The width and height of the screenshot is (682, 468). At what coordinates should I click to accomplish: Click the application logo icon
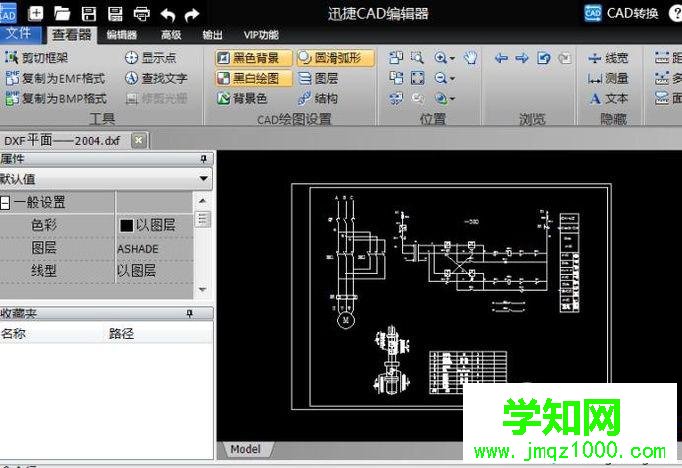(8, 13)
